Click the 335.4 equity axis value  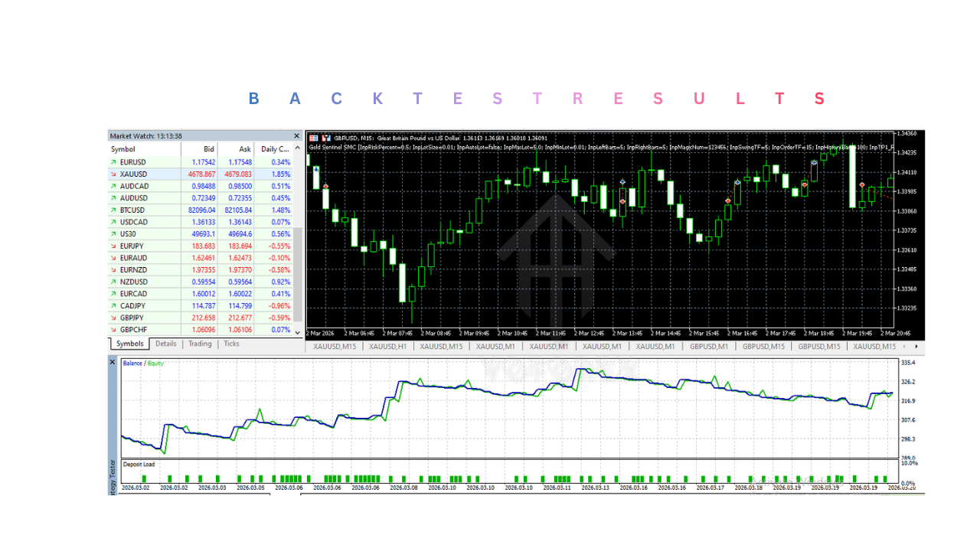coord(909,363)
